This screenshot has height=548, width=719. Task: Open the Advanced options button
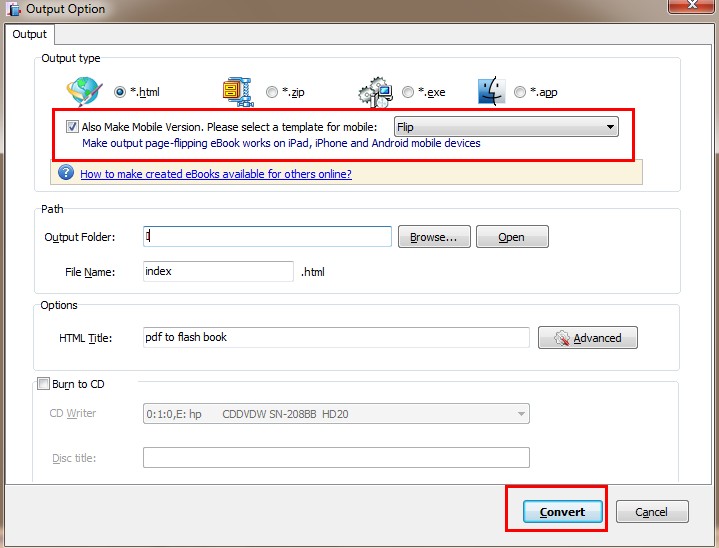(x=587, y=338)
